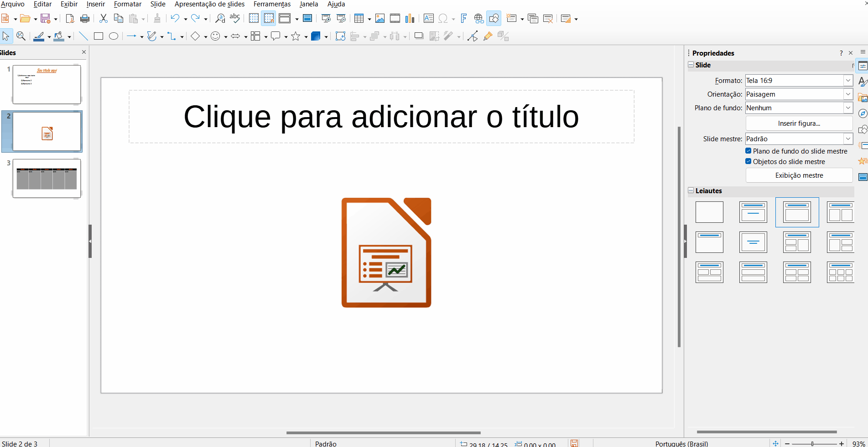This screenshot has width=868, height=447.
Task: Click Português (Brasil) language in status bar
Action: [x=682, y=444]
